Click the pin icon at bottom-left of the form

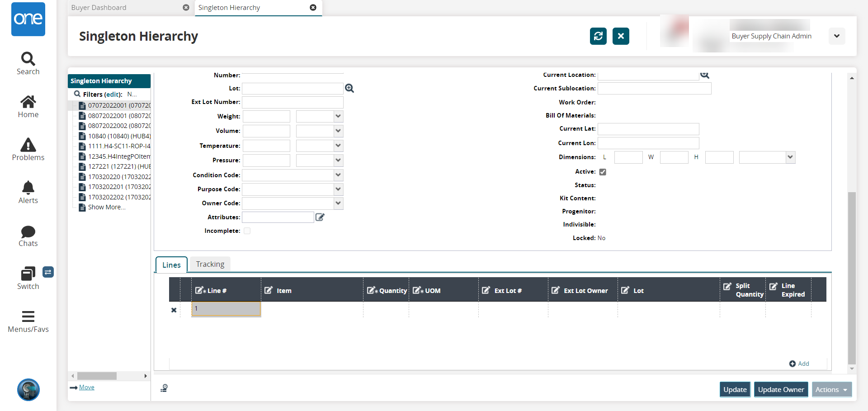tap(164, 388)
